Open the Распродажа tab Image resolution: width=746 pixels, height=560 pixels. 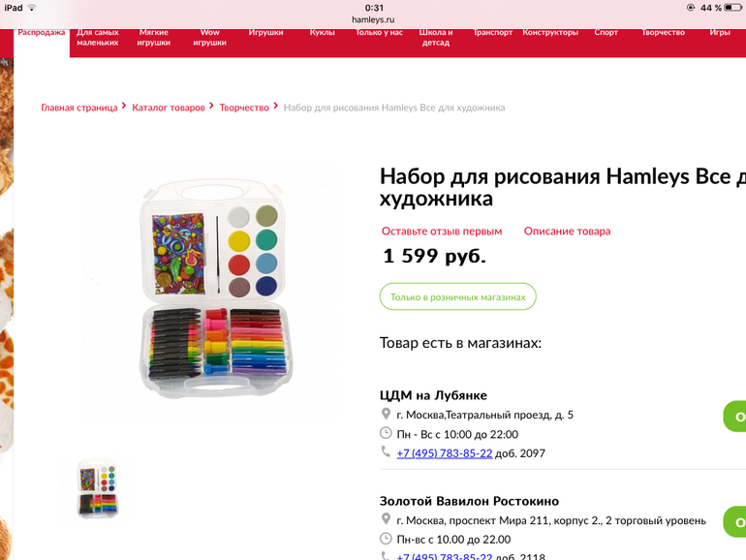click(x=42, y=32)
